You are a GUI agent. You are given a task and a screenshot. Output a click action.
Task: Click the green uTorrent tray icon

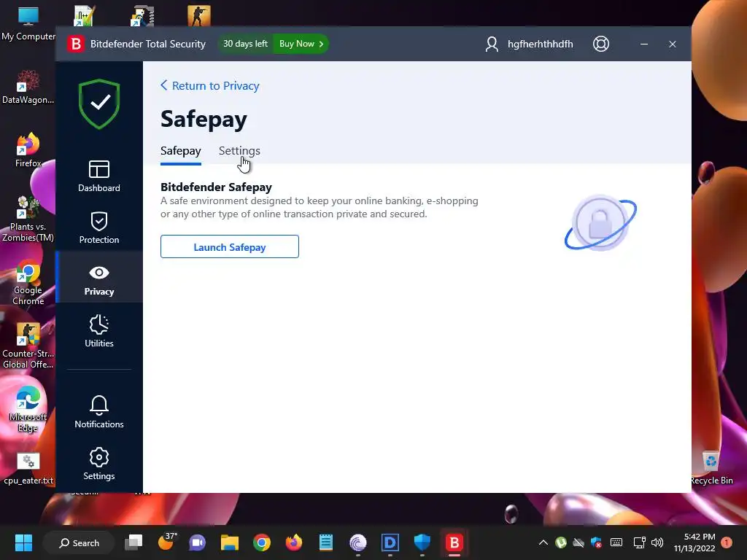point(561,542)
